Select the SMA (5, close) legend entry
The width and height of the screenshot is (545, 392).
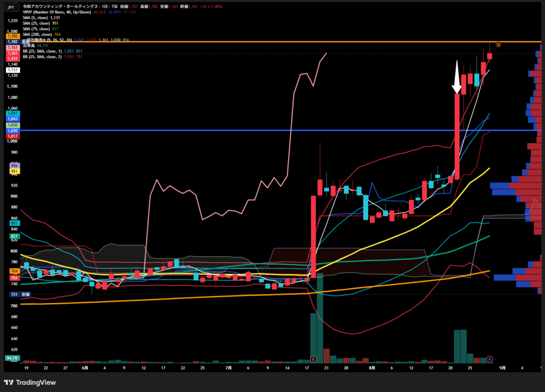coord(42,18)
